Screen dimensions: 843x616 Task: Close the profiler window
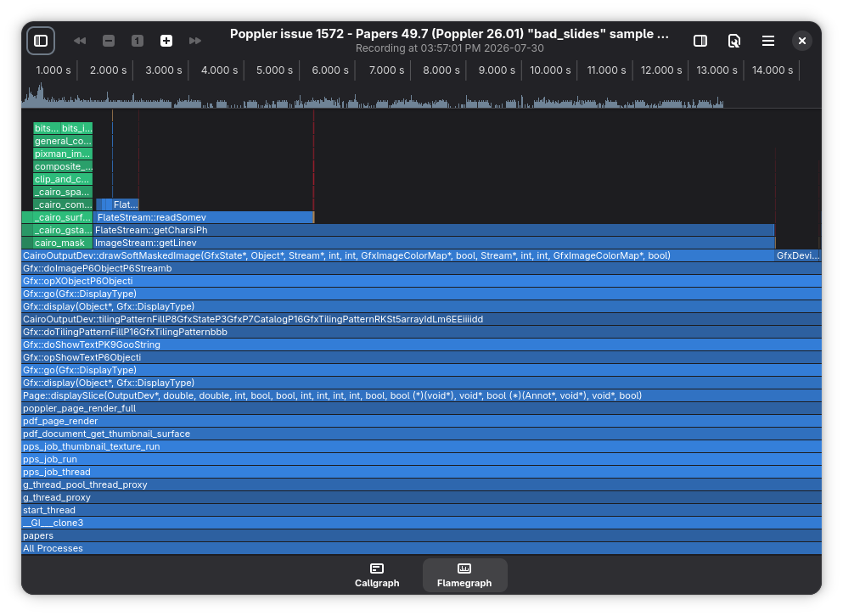(802, 41)
